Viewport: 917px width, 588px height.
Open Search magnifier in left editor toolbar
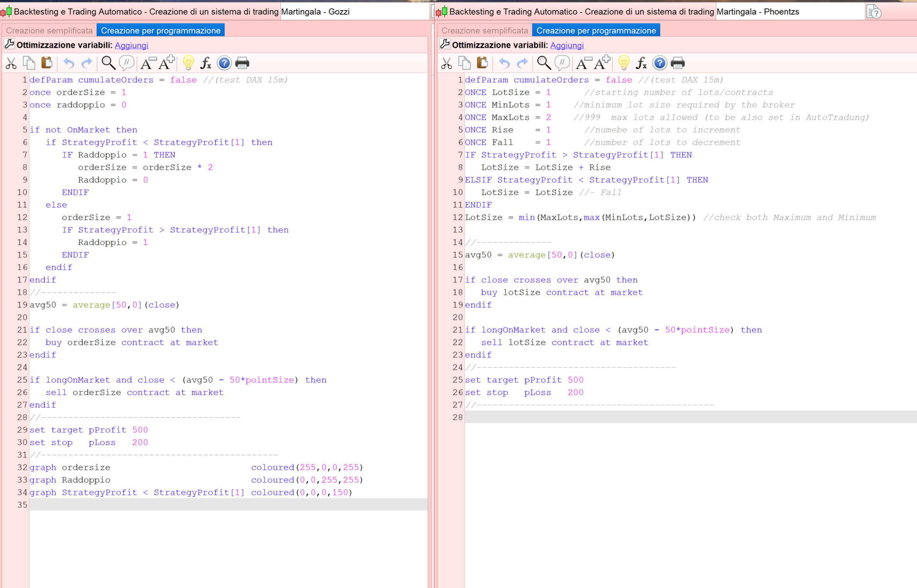[x=108, y=63]
